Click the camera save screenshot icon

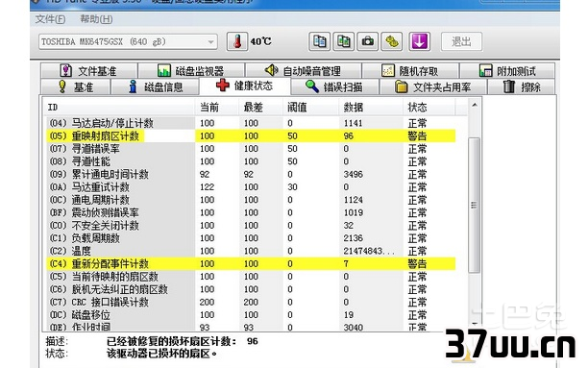click(x=367, y=41)
